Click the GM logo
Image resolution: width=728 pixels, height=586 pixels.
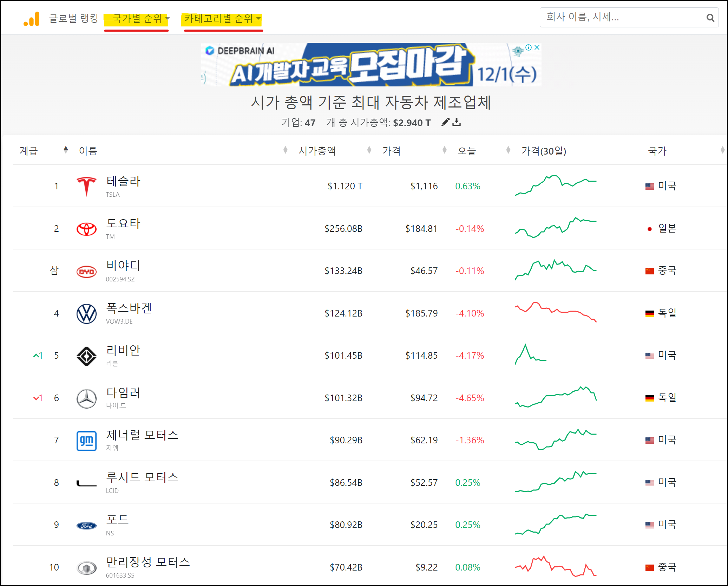tap(86, 441)
